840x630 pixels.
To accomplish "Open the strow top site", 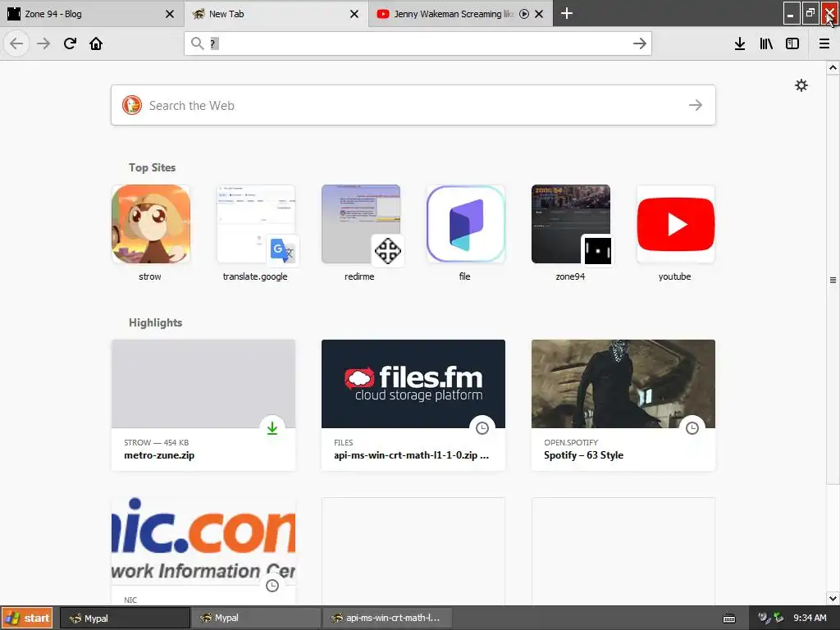I will pyautogui.click(x=151, y=232).
